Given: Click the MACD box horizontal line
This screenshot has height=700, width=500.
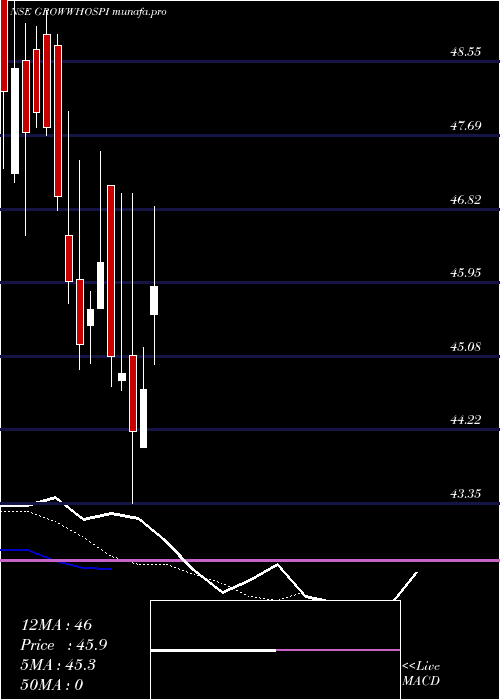Looking at the screenshot, I should point(275,650).
